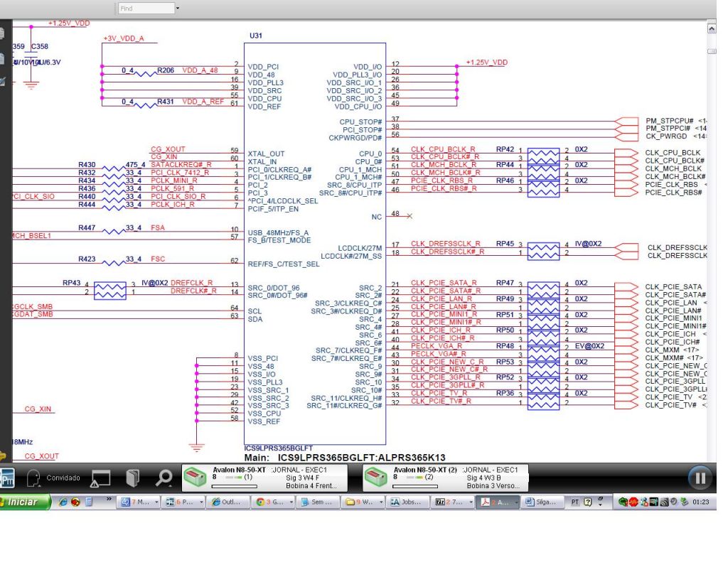Click the PECLK_VGA_R net label
The height and width of the screenshot is (582, 728).
pos(437,346)
